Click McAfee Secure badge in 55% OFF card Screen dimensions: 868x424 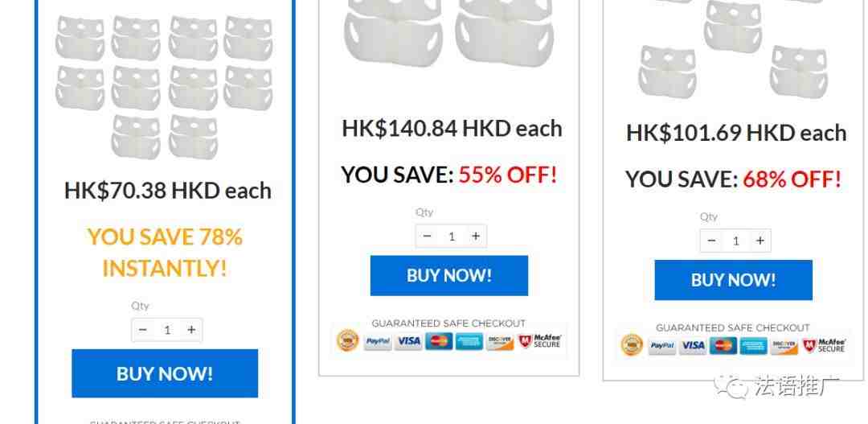point(541,341)
